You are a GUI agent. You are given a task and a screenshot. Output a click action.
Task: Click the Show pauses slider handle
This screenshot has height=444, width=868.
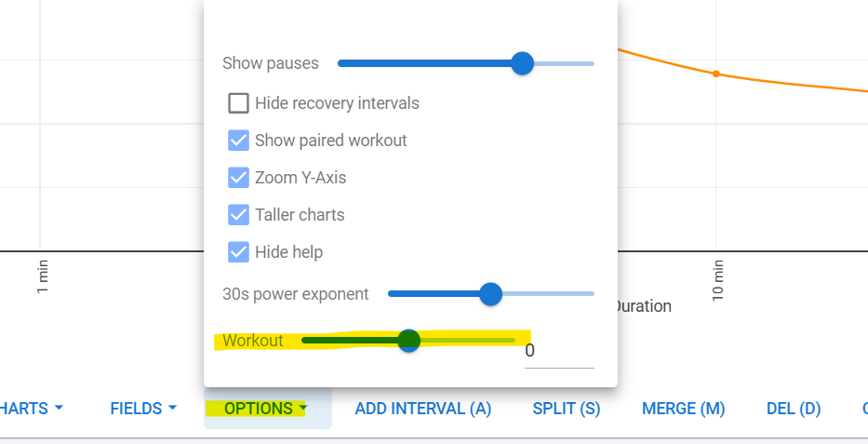click(x=522, y=63)
